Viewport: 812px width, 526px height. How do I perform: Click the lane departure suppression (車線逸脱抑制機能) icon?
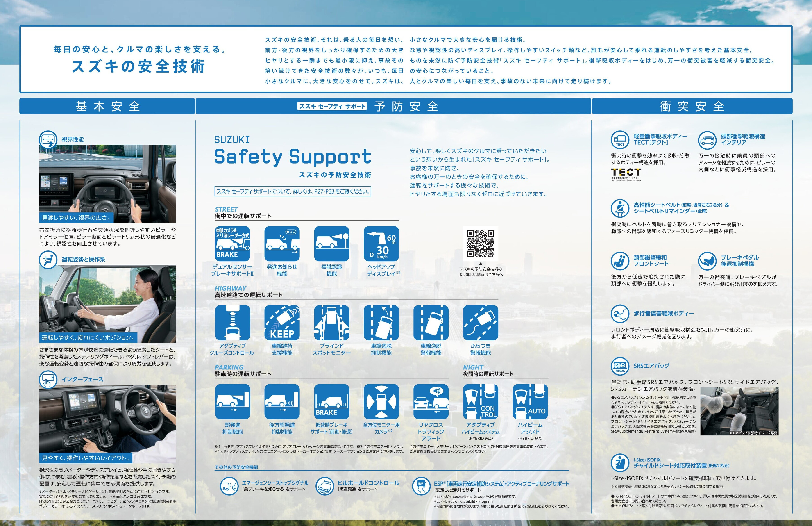click(381, 323)
